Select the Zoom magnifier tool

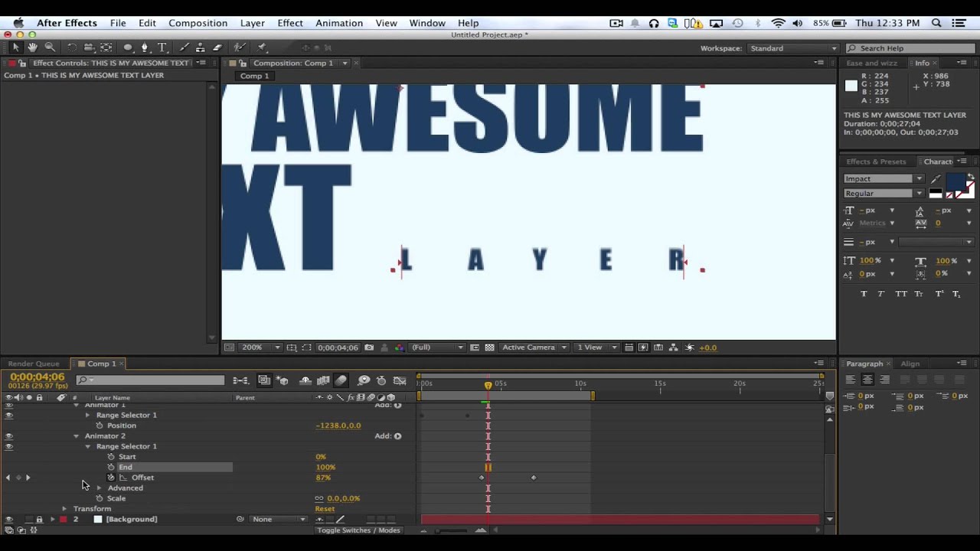pyautogui.click(x=50, y=47)
